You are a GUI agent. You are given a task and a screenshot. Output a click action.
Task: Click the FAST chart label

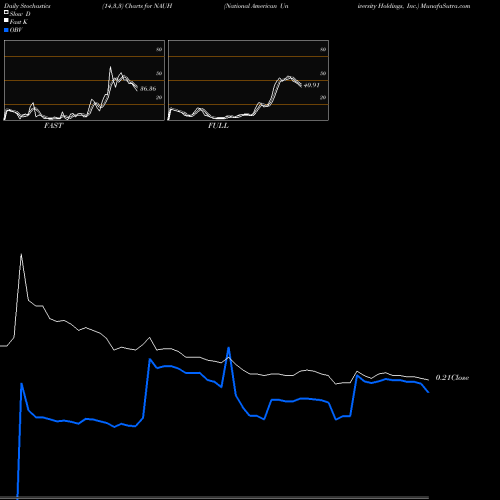pyautogui.click(x=53, y=126)
